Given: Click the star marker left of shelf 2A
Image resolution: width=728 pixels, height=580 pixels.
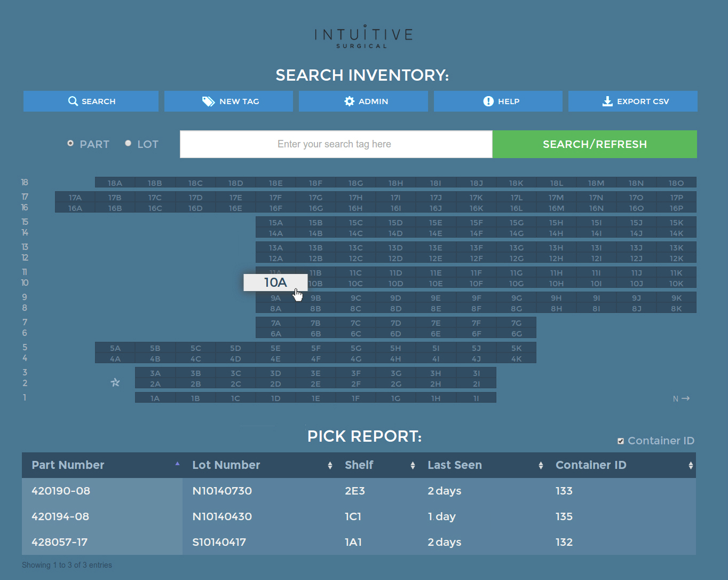Looking at the screenshot, I should point(115,382).
